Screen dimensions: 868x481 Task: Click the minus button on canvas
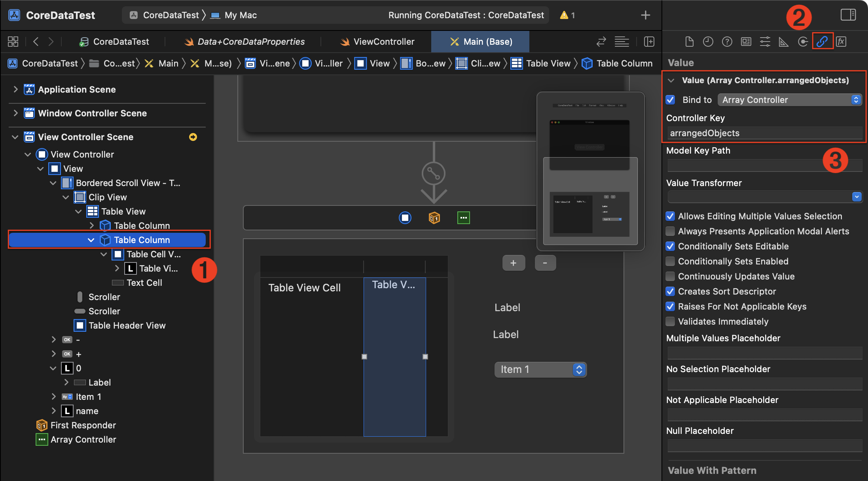[545, 263]
